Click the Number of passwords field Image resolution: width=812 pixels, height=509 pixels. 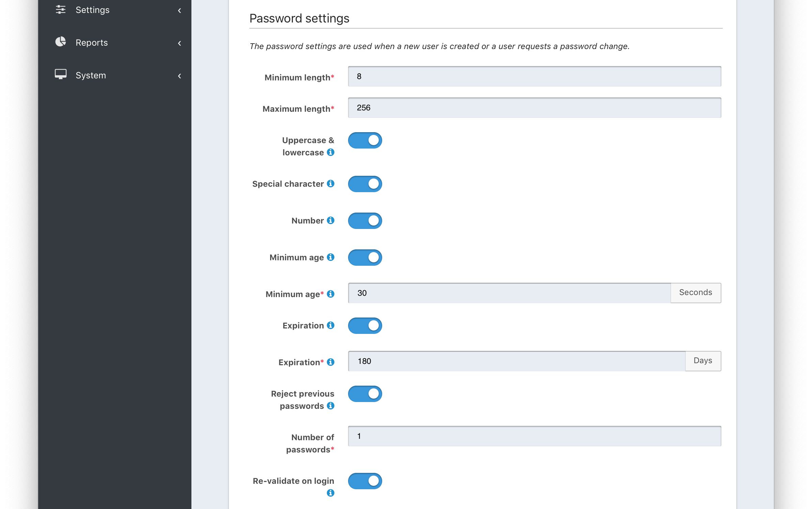coord(534,436)
